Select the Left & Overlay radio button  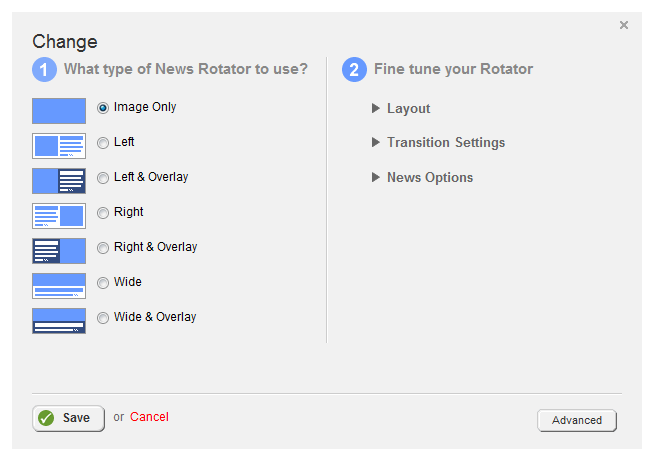[x=103, y=178]
